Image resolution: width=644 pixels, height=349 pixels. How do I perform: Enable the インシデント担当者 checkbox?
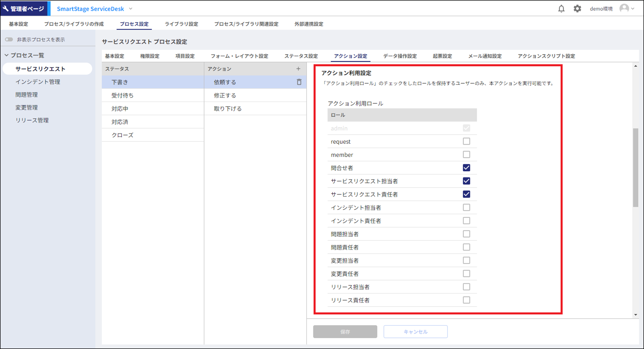(x=466, y=208)
